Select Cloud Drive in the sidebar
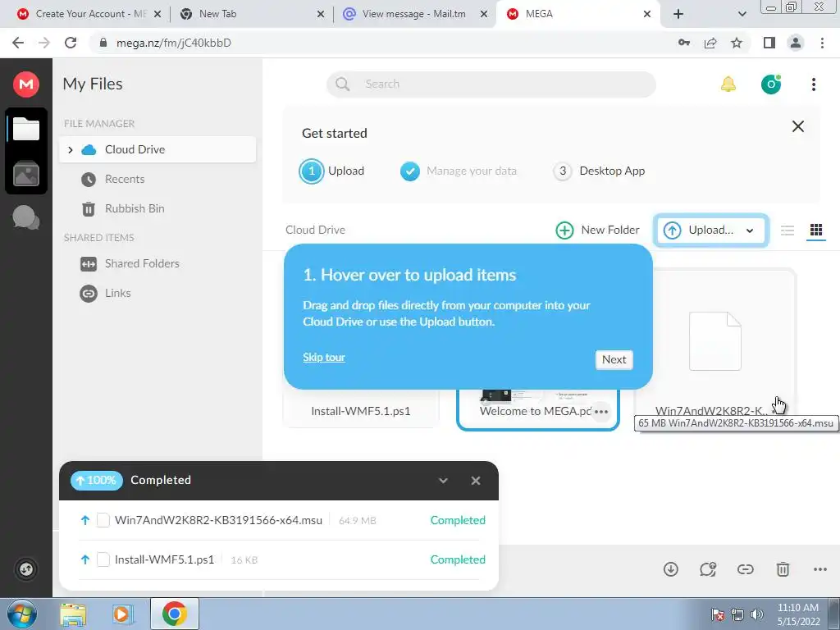This screenshot has width=840, height=630. (x=157, y=149)
